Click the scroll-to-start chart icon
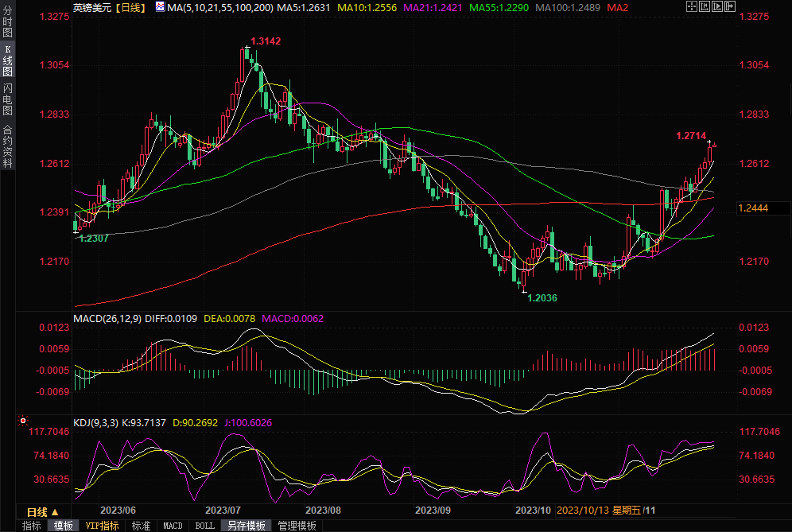 coord(706,6)
